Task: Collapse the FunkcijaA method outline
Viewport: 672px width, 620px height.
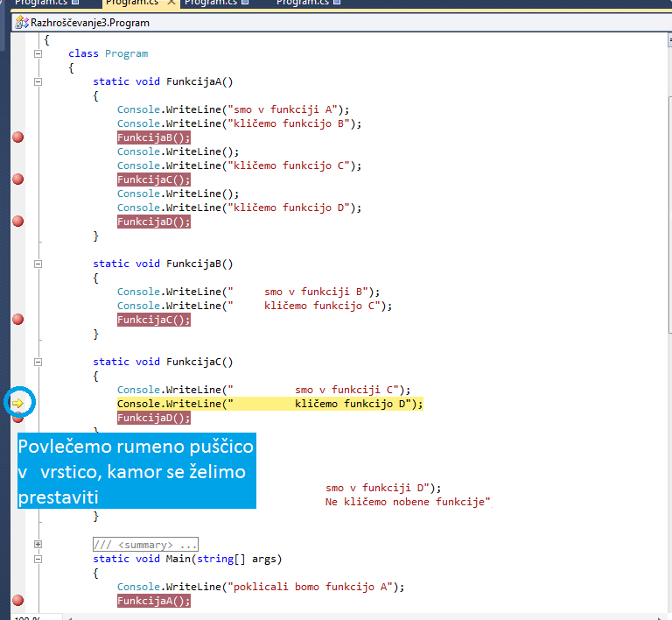Action: 38,81
